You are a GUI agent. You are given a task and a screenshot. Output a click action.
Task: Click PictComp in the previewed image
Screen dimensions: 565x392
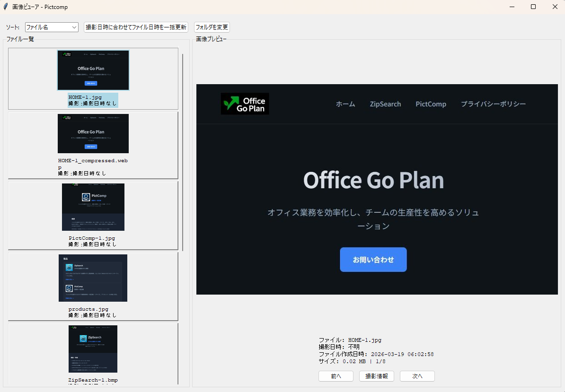tap(431, 104)
